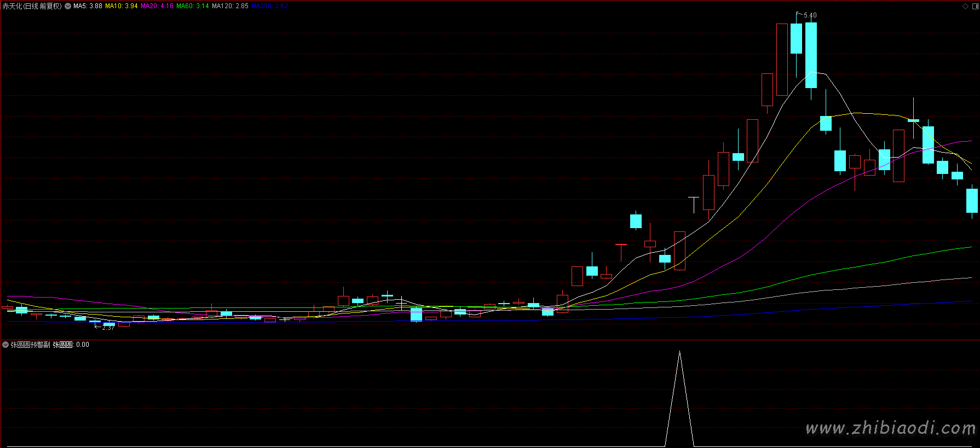Click the 2.37 low price marker
980x448 pixels.
(108, 328)
